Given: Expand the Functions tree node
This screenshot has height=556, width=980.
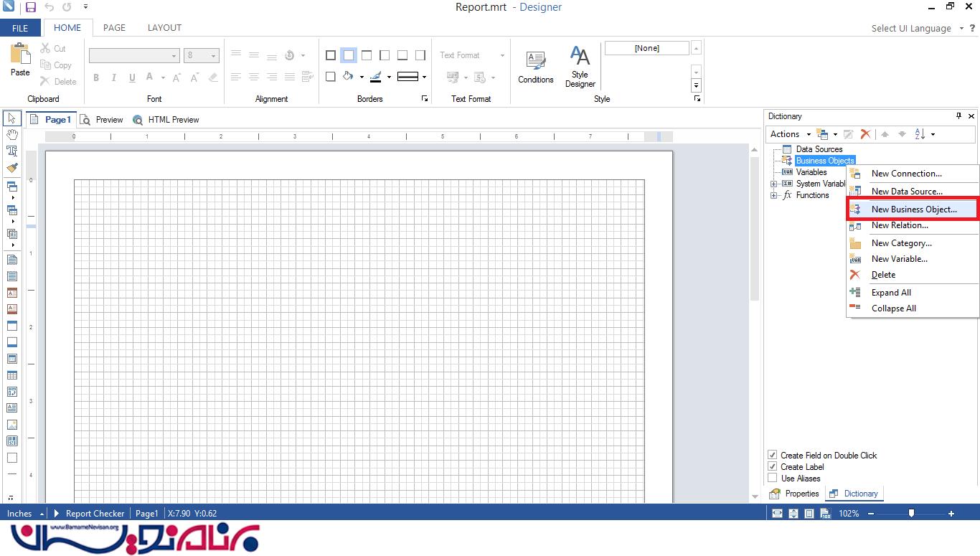Looking at the screenshot, I should click(x=774, y=195).
